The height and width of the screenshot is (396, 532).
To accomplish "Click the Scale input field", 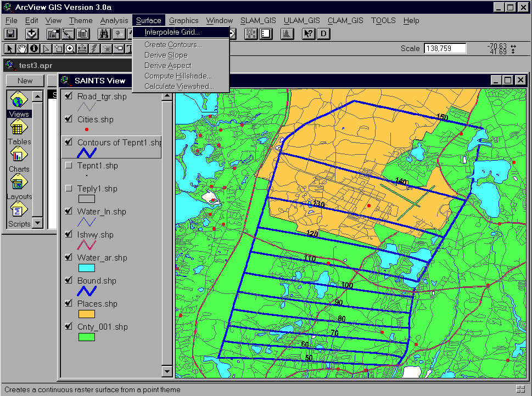I will 445,48.
